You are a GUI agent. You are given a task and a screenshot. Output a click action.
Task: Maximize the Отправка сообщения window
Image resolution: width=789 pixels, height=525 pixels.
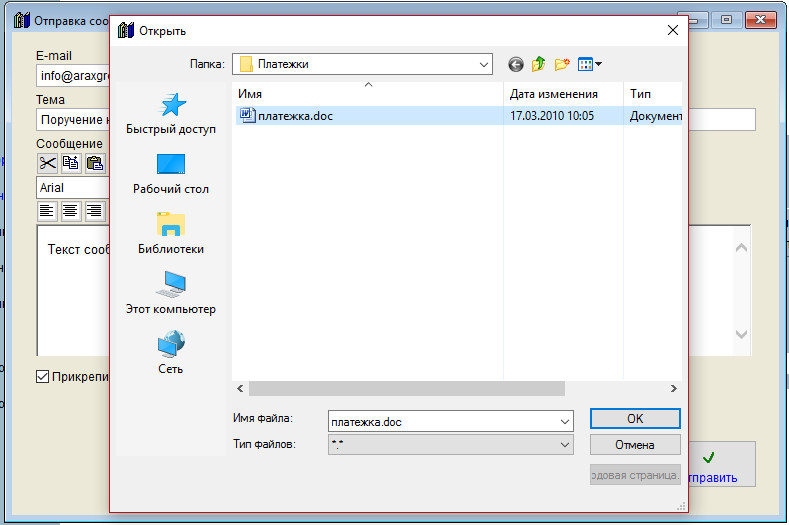(727, 20)
